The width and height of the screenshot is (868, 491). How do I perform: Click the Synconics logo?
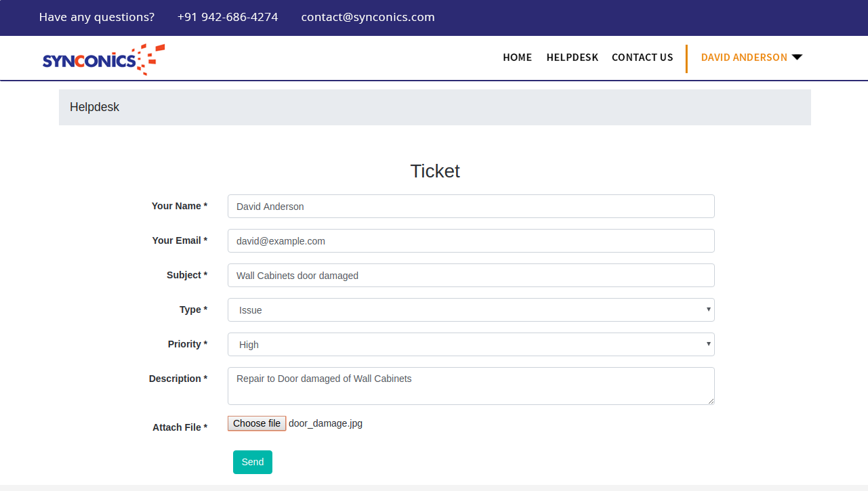(x=103, y=60)
